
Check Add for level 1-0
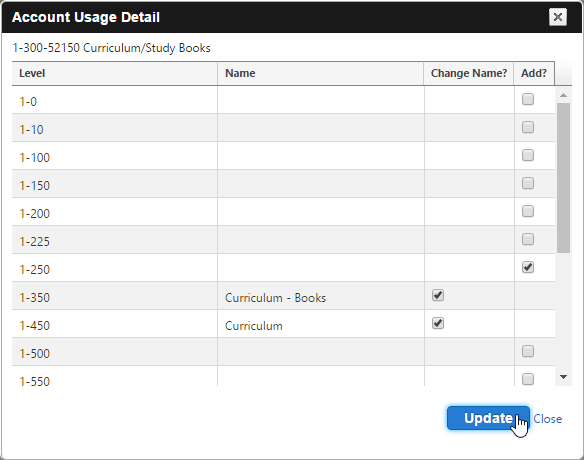point(528,99)
